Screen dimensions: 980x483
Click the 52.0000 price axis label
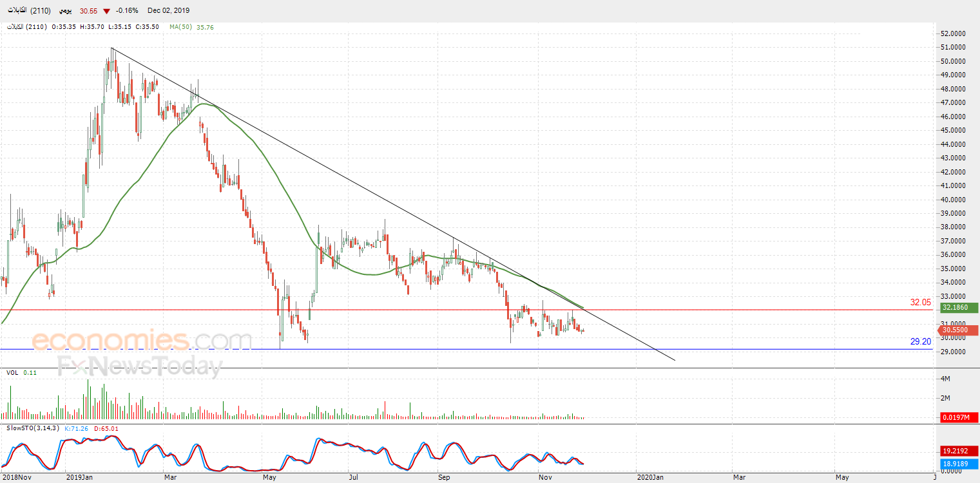click(x=954, y=33)
